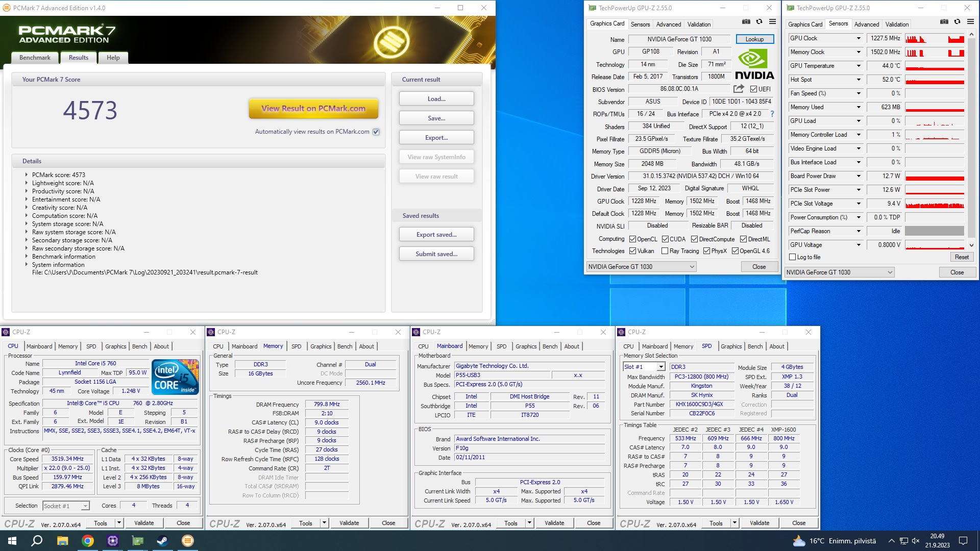The image size is (980, 551).
Task: Open the Windows Start menu
Action: pos(12,541)
